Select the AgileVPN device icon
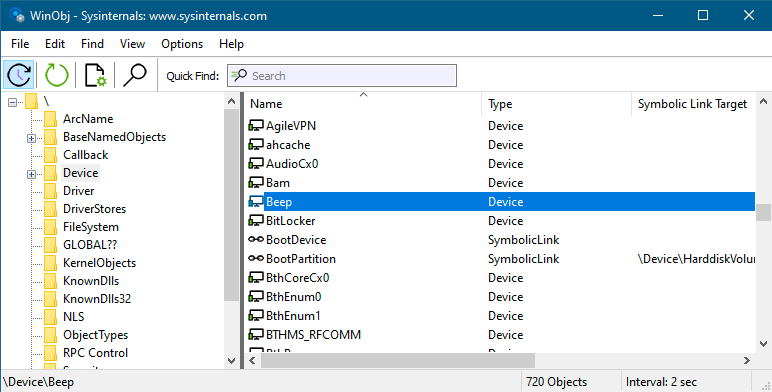The image size is (772, 392). coord(256,126)
